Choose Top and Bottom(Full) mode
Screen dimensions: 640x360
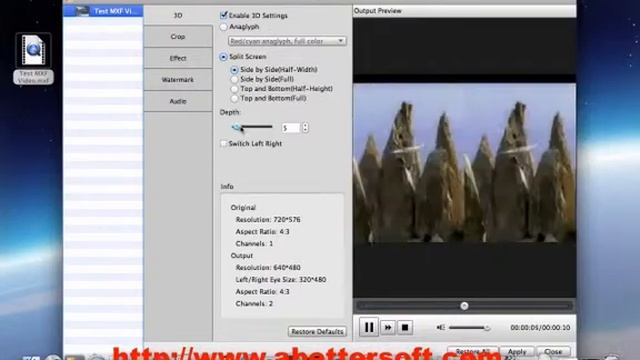[234, 98]
